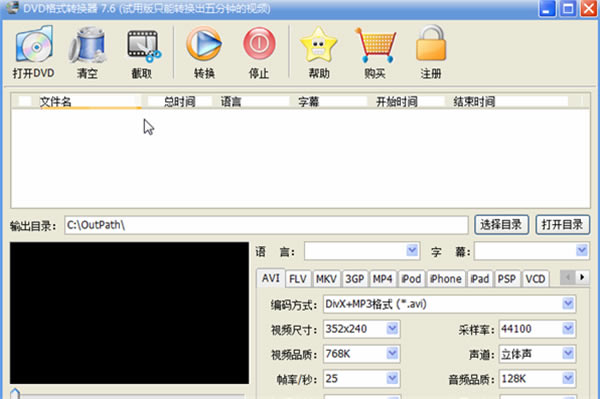Switch to the PSP format tab
The width and height of the screenshot is (600, 399).
coord(507,279)
